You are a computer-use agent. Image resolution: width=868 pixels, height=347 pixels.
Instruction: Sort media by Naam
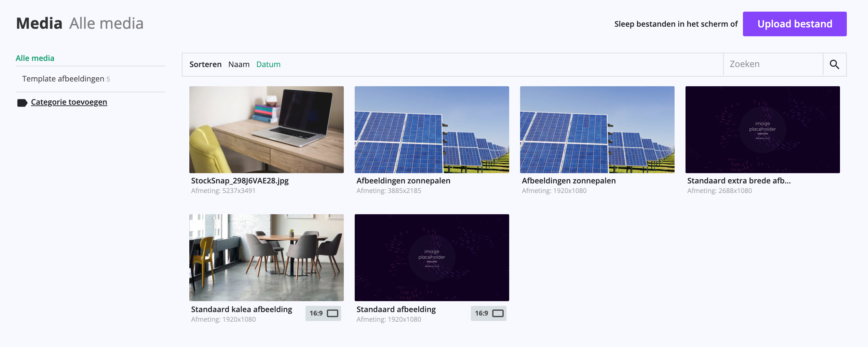tap(239, 64)
